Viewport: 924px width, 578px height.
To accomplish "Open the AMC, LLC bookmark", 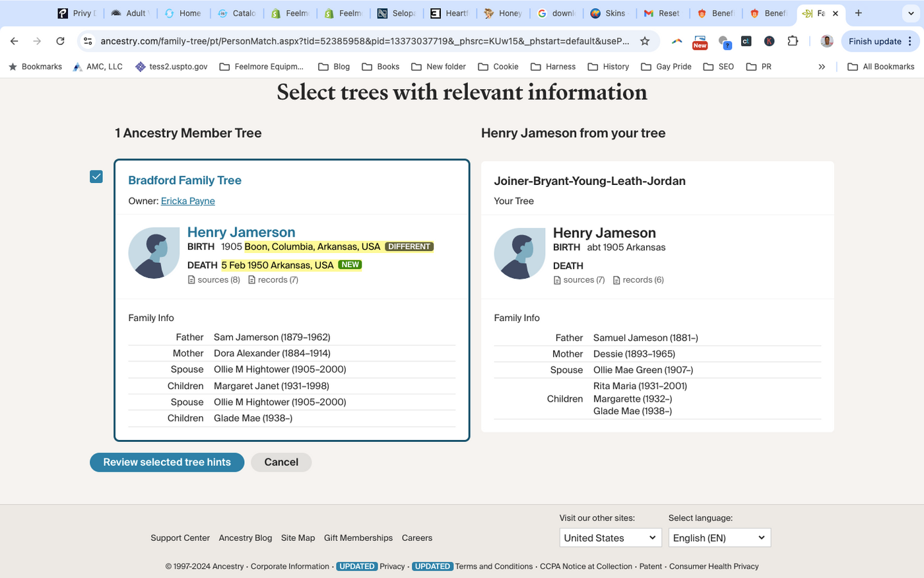I will [x=98, y=67].
